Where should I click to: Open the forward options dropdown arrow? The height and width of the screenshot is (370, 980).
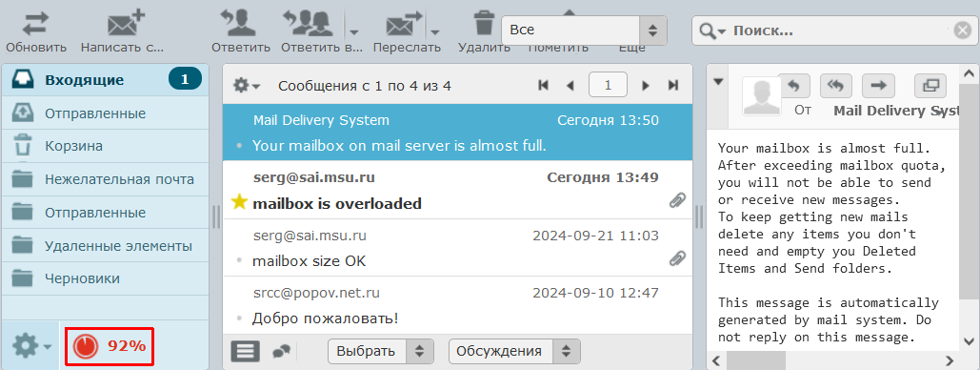tap(435, 31)
